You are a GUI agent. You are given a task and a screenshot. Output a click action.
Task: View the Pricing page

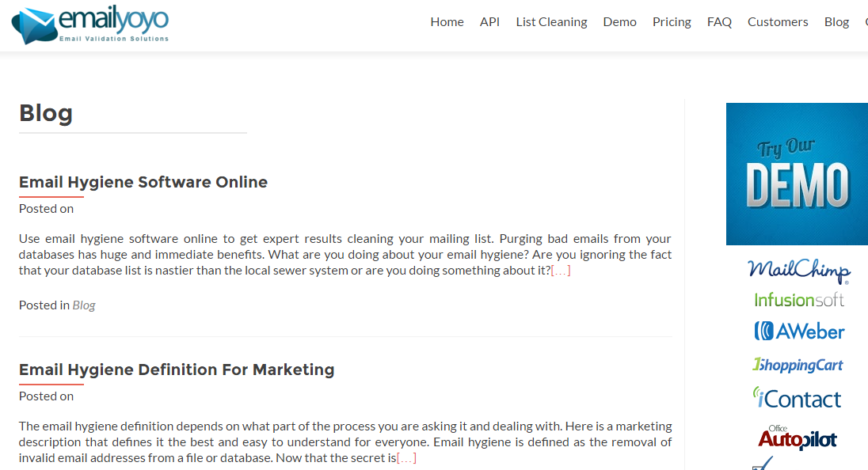click(x=672, y=22)
